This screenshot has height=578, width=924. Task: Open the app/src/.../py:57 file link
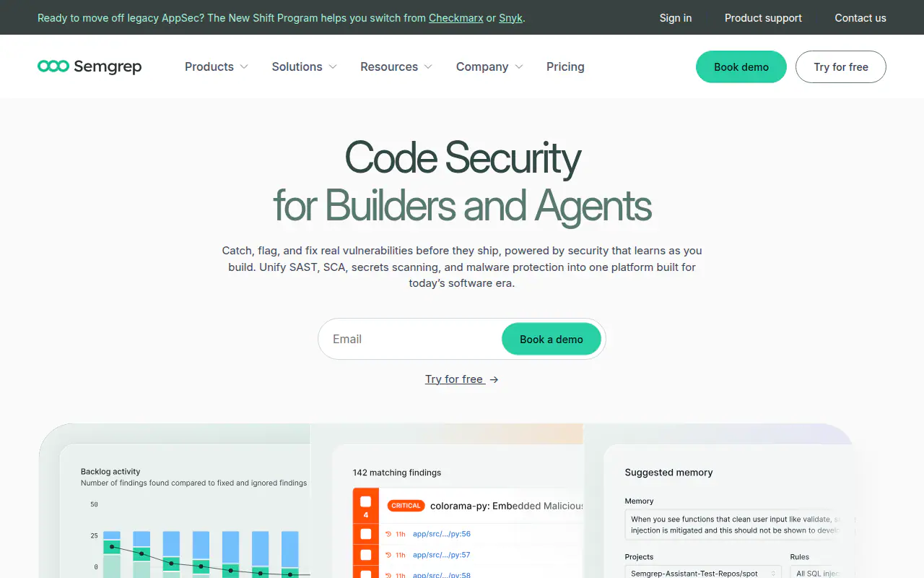tap(442, 555)
